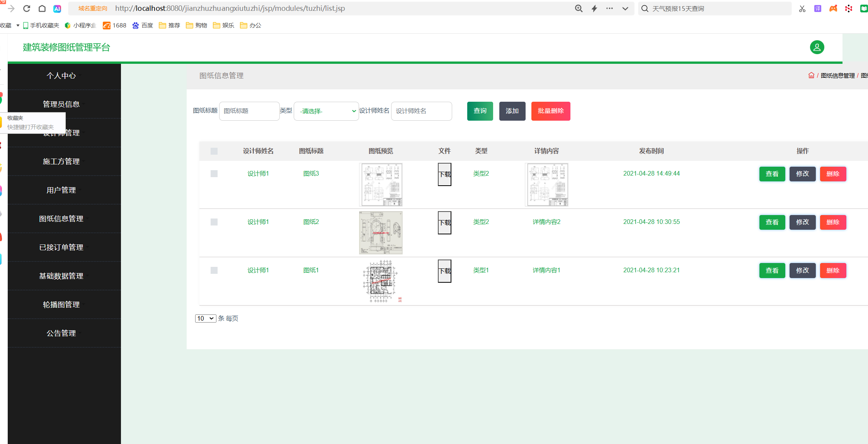The image size is (868, 444).
Task: Click the scissors screenshot tool icon
Action: [802, 8]
